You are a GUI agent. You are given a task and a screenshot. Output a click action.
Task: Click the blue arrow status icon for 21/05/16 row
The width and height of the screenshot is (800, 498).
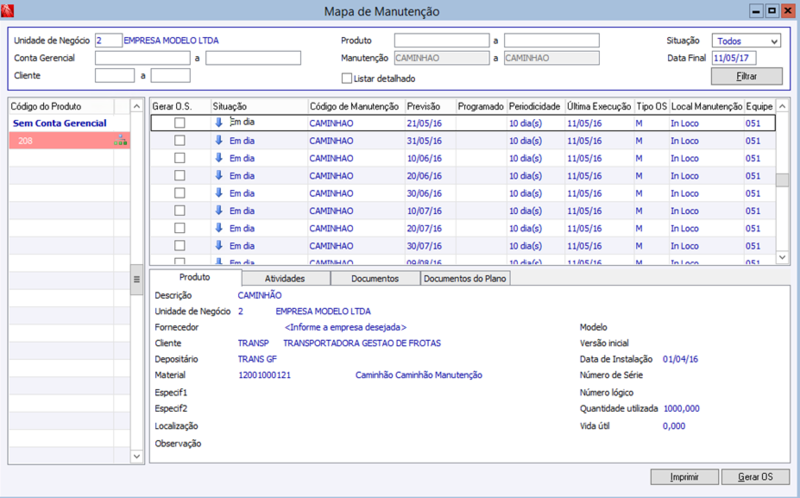[x=219, y=123]
